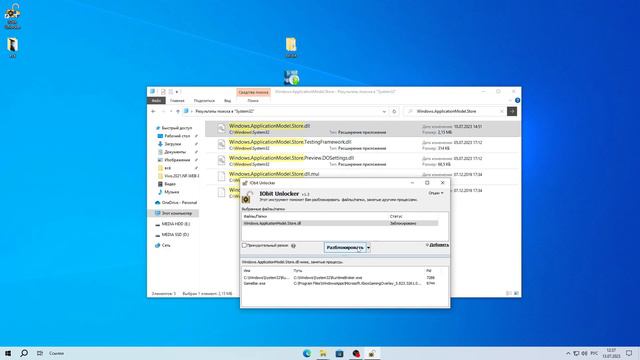Open the Search ribbon tab in Explorer
The height and width of the screenshot is (360, 640).
253,100
